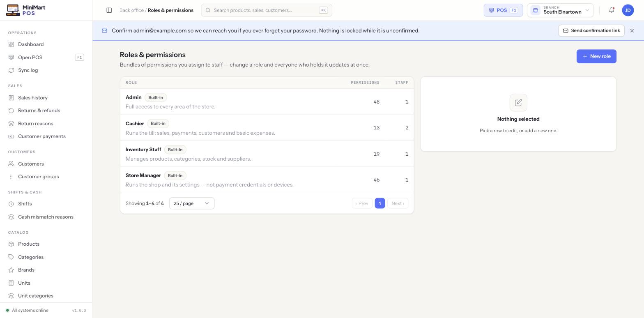Send confirmation link
The height and width of the screenshot is (318, 644).
click(x=591, y=31)
